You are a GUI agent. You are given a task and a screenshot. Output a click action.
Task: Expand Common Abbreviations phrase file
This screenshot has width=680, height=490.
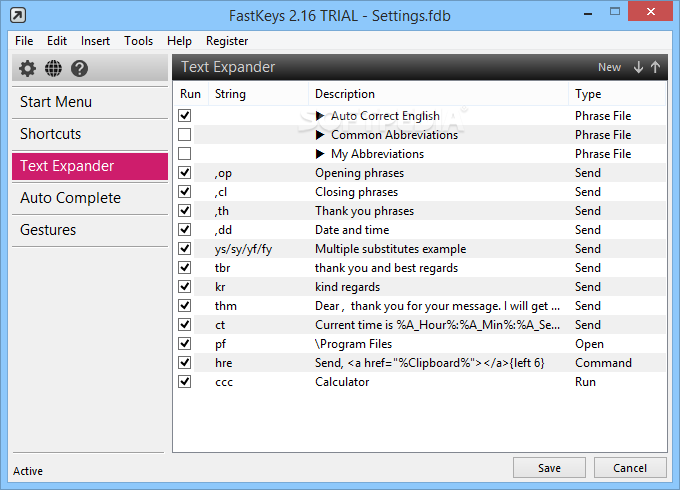320,135
